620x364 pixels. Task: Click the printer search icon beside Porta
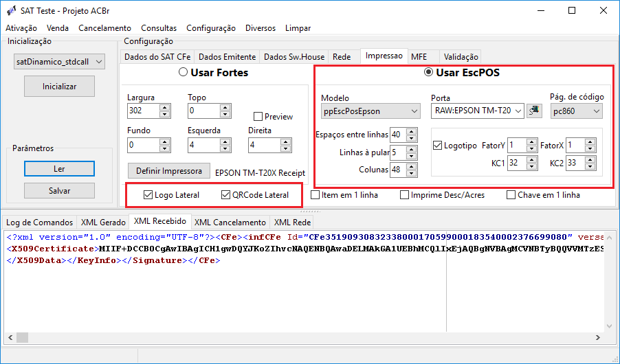point(534,111)
